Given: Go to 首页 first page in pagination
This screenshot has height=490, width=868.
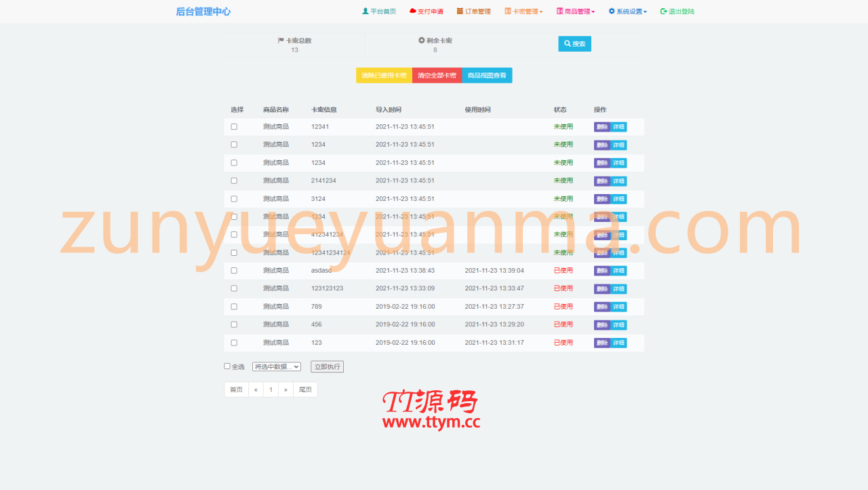Looking at the screenshot, I should [x=236, y=390].
